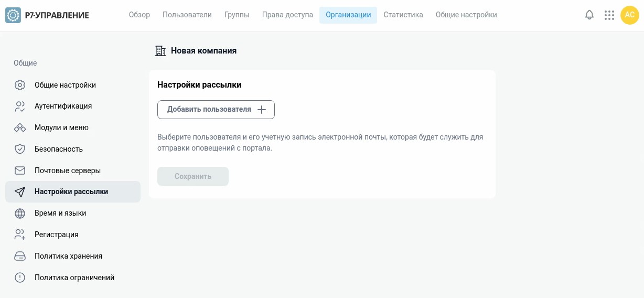644x298 pixels.
Task: Click the Модули и меню modules icon
Action: [x=20, y=127]
